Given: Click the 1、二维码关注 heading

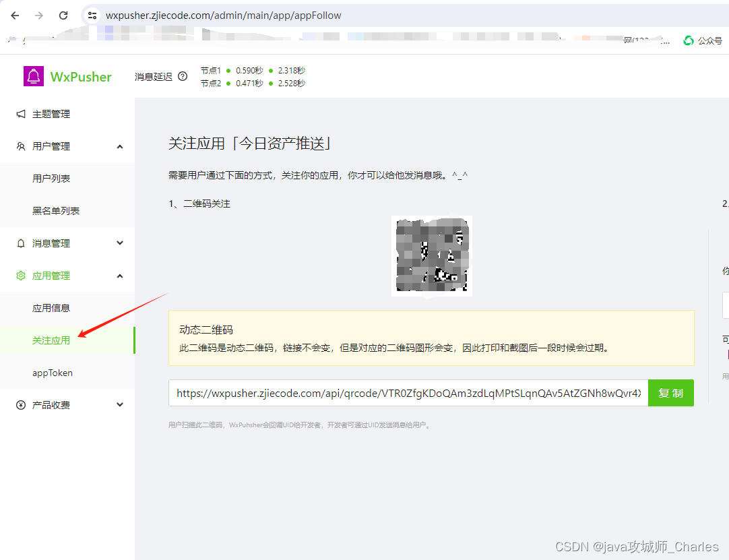Looking at the screenshot, I should [x=199, y=204].
